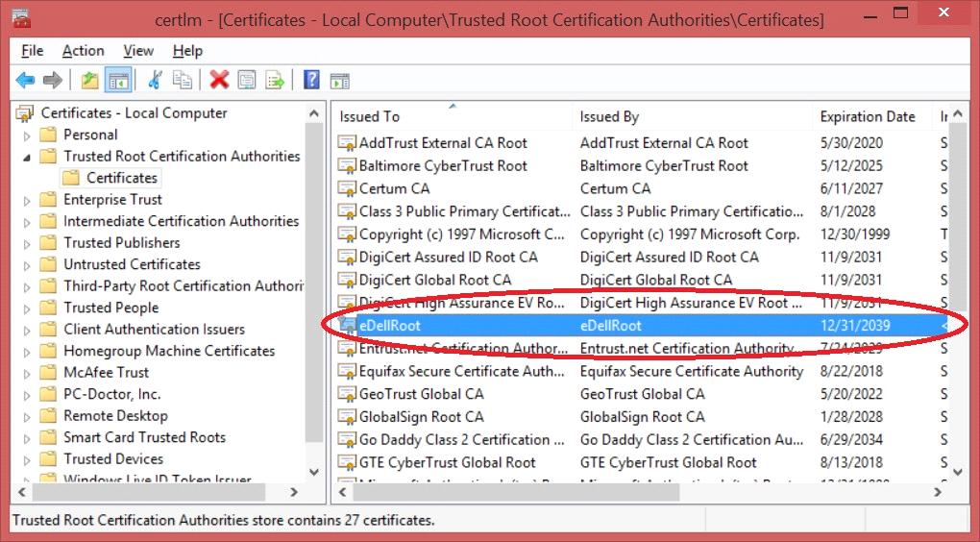Click the certificate list's scroll down arrow
The width and height of the screenshot is (980, 542).
pos(958,472)
